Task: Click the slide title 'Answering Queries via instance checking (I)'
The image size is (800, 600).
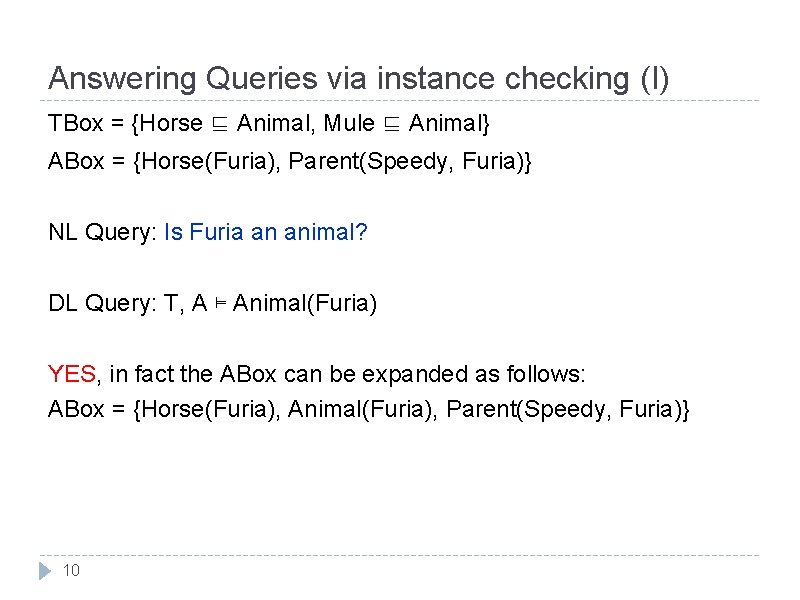Action: click(x=359, y=79)
